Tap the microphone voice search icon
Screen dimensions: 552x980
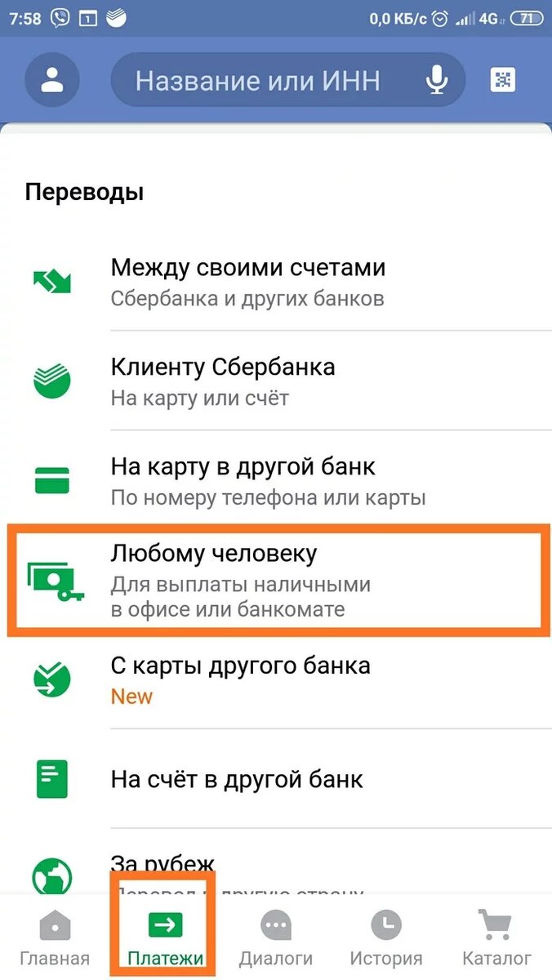tap(438, 80)
